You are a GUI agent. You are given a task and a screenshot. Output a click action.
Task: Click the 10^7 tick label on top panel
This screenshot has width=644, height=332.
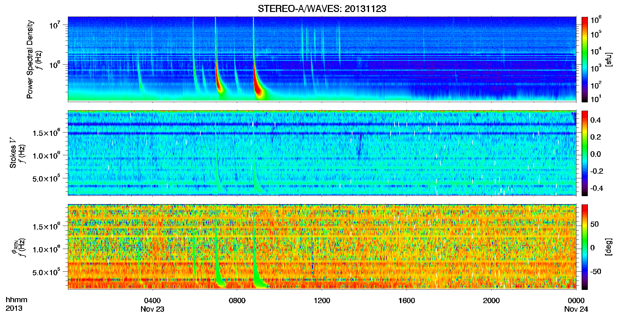55,25
